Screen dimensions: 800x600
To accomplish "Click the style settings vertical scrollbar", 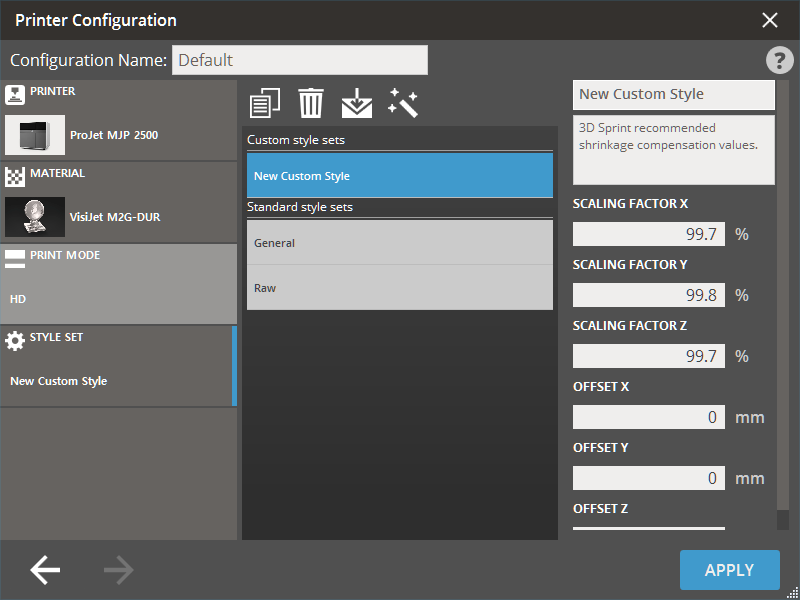I will [782, 300].
